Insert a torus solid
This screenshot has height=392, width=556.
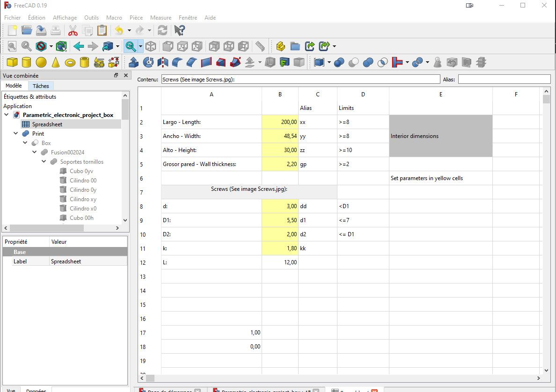[70, 62]
